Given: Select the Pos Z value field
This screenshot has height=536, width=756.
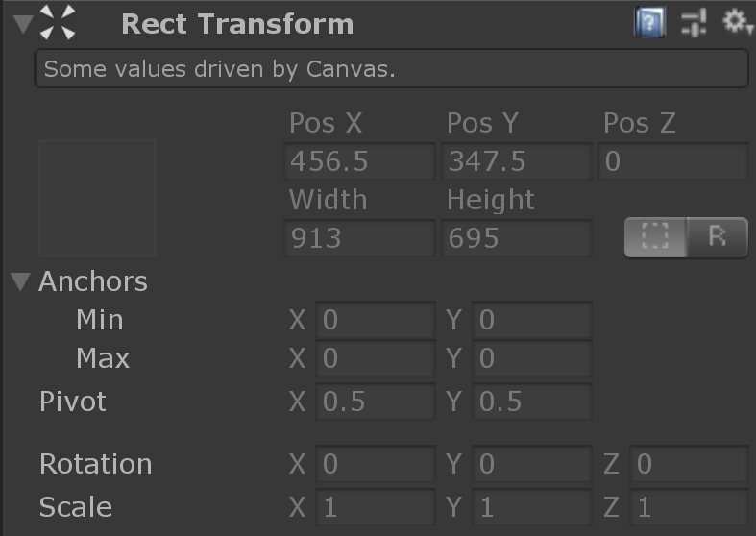Looking at the screenshot, I should (673, 161).
